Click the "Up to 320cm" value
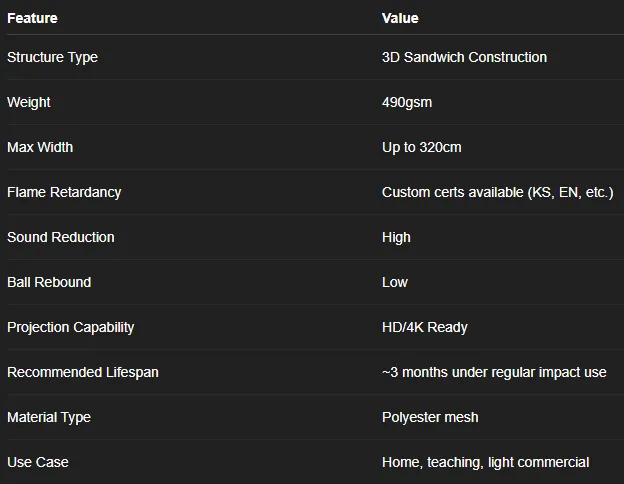This screenshot has height=484, width=624. click(422, 147)
